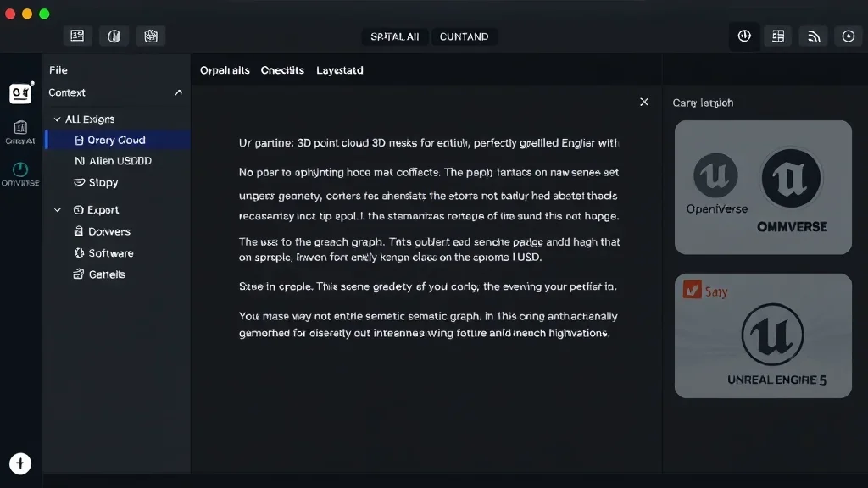Viewport: 868px width, 488px height.
Task: Open the layout grid icon in top right
Action: point(778,36)
